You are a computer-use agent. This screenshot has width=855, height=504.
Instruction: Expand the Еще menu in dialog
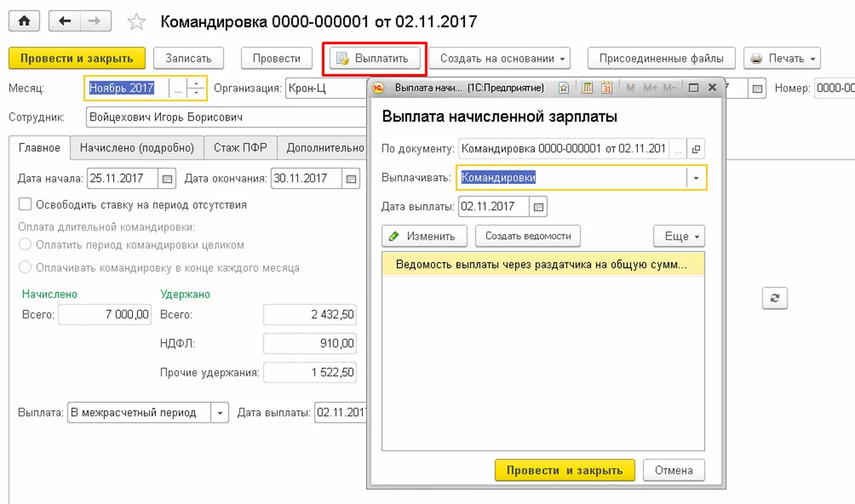click(x=679, y=236)
